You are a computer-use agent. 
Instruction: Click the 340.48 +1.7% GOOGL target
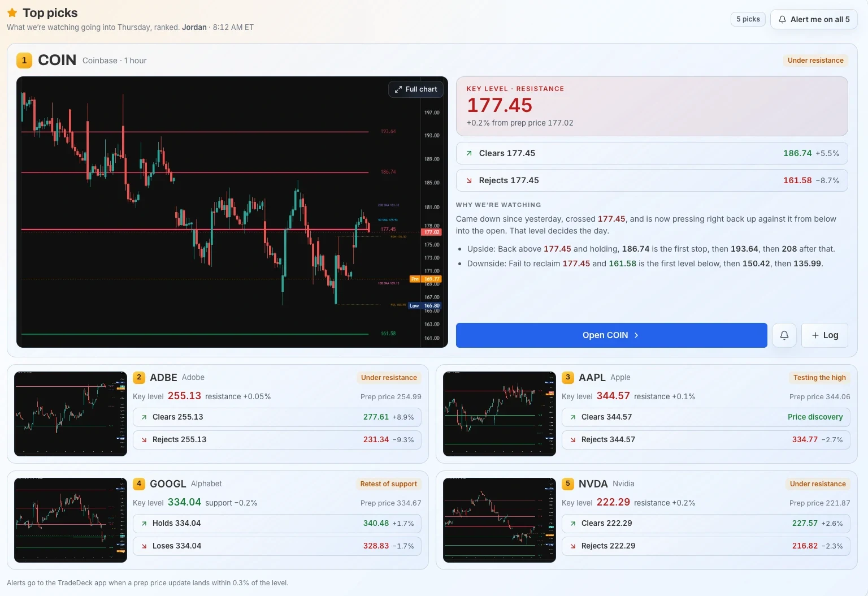pos(388,524)
